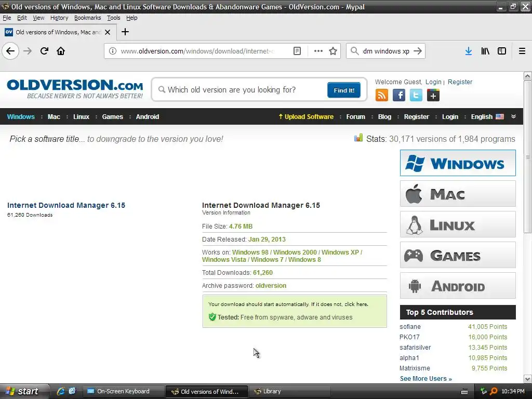Click the forward navigation arrow

click(28, 51)
